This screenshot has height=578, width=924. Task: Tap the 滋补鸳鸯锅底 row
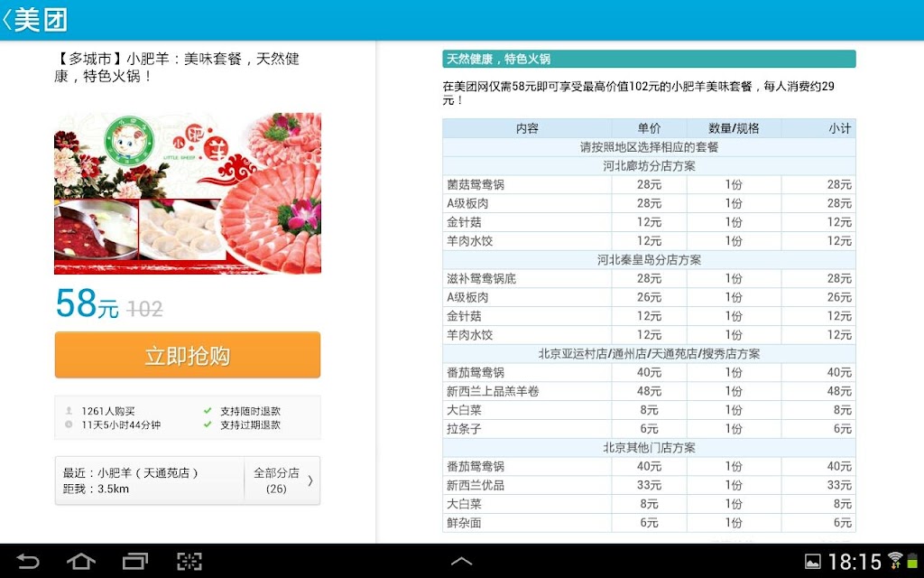click(649, 278)
